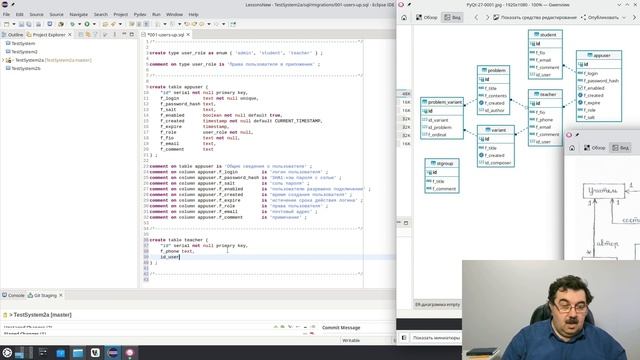Click Browse (Обзор) in second Gwenview window
This screenshot has height=360, width=640.
pos(594,148)
